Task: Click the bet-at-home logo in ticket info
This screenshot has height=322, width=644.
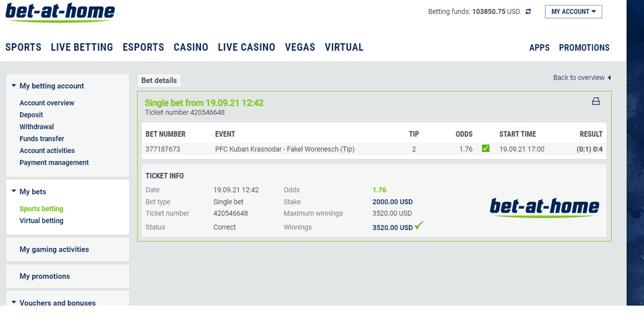Action: (544, 207)
